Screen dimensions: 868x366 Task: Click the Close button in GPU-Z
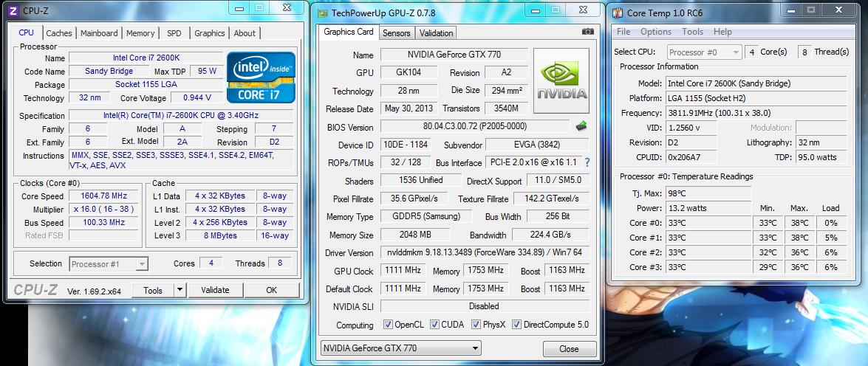click(x=569, y=349)
